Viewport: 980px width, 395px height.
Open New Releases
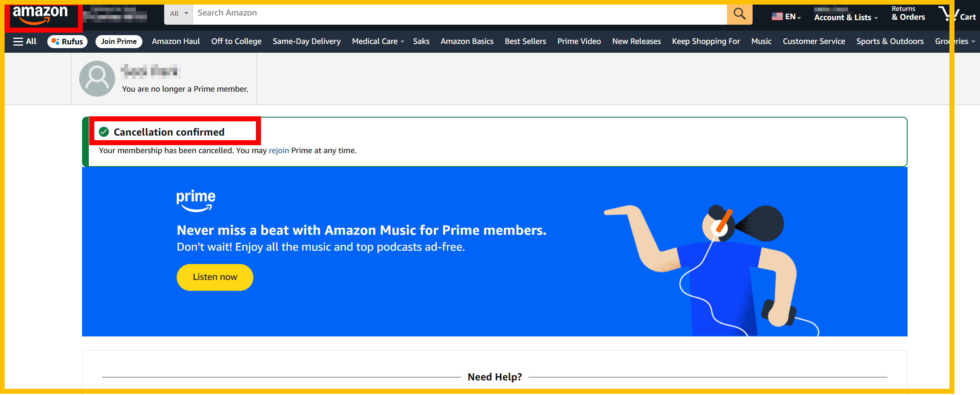click(637, 41)
